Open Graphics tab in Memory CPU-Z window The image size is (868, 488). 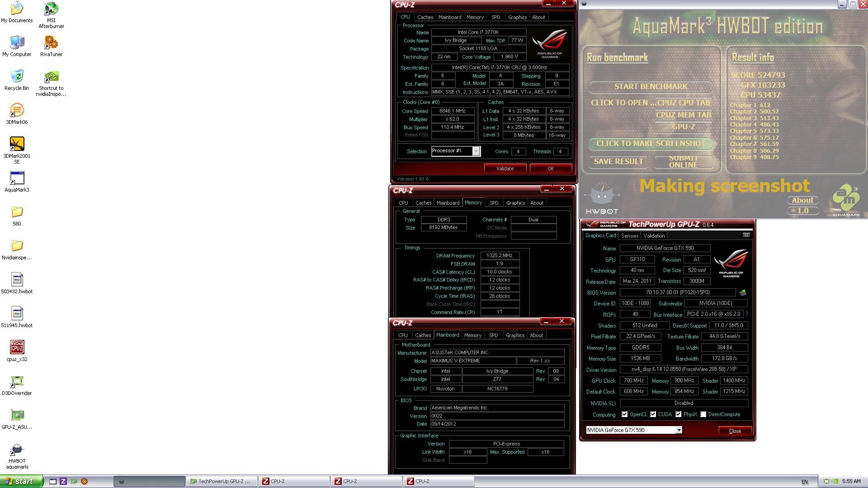coord(515,203)
